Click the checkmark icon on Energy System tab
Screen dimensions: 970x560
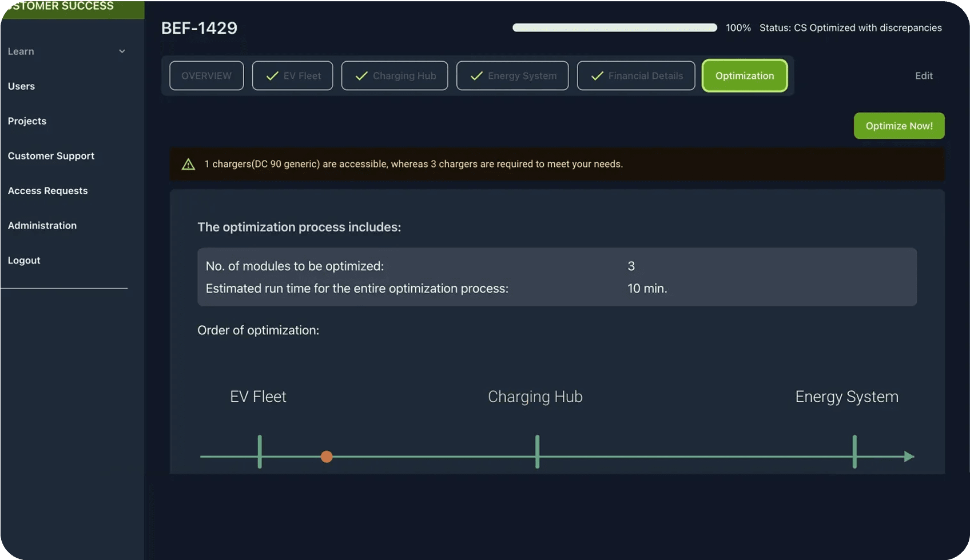tap(476, 76)
